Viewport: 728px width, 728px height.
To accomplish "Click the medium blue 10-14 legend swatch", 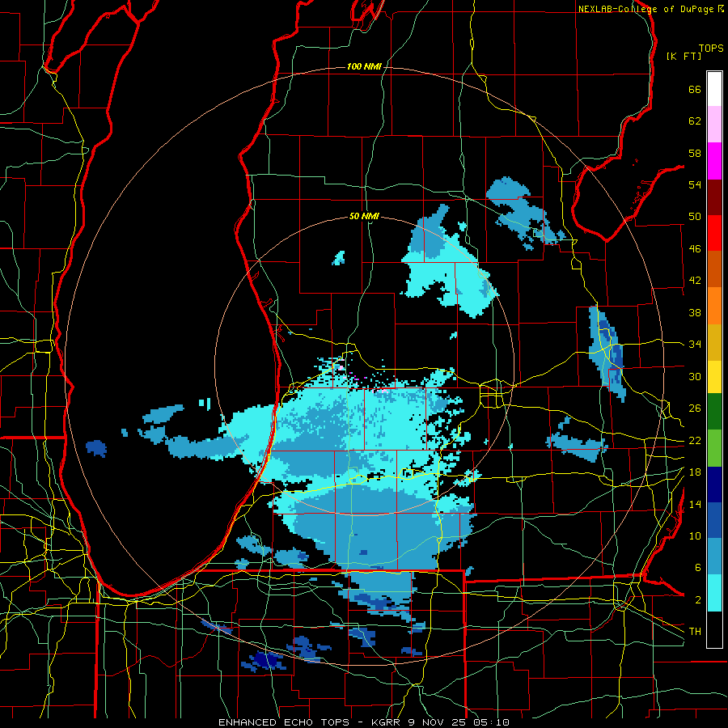I will tap(714, 520).
